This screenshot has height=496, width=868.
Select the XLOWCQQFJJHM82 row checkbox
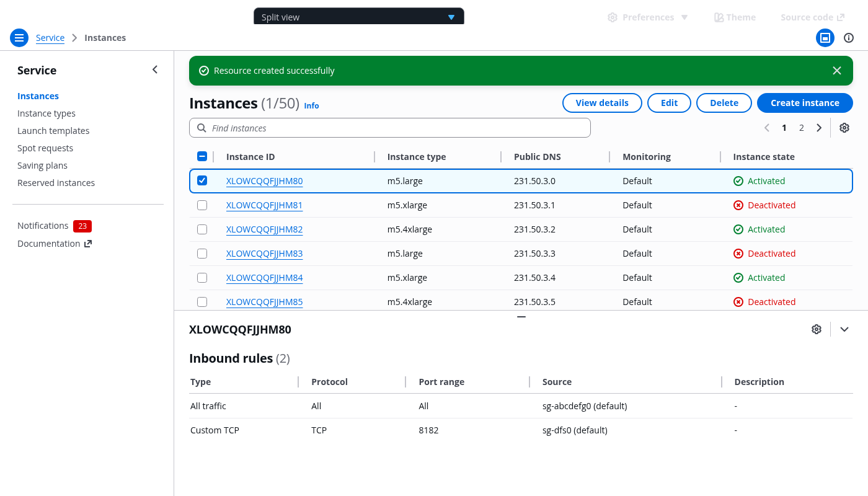(202, 229)
